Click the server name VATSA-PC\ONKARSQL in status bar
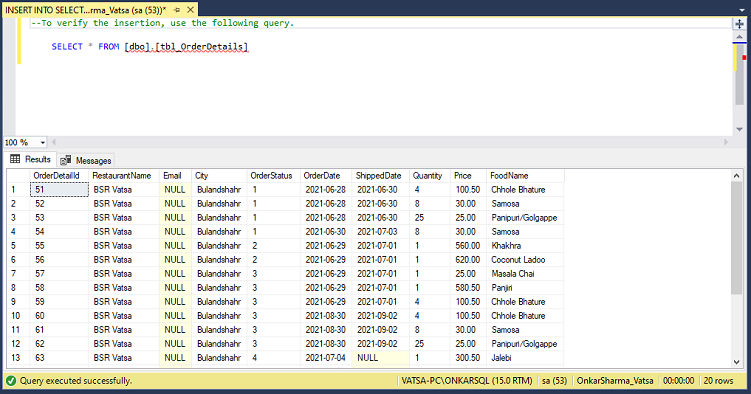Image resolution: width=751 pixels, height=394 pixels. coord(467,381)
